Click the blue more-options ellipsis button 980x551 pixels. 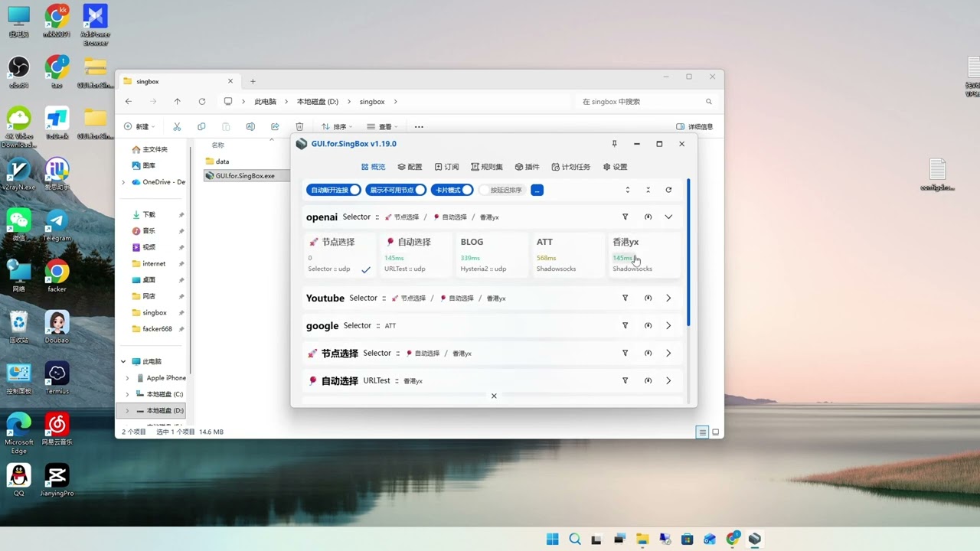pyautogui.click(x=537, y=190)
